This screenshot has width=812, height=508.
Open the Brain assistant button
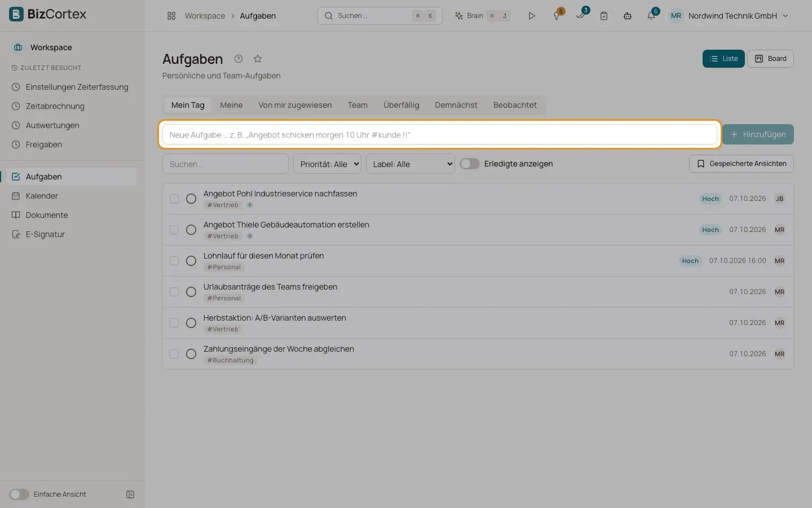coord(482,16)
